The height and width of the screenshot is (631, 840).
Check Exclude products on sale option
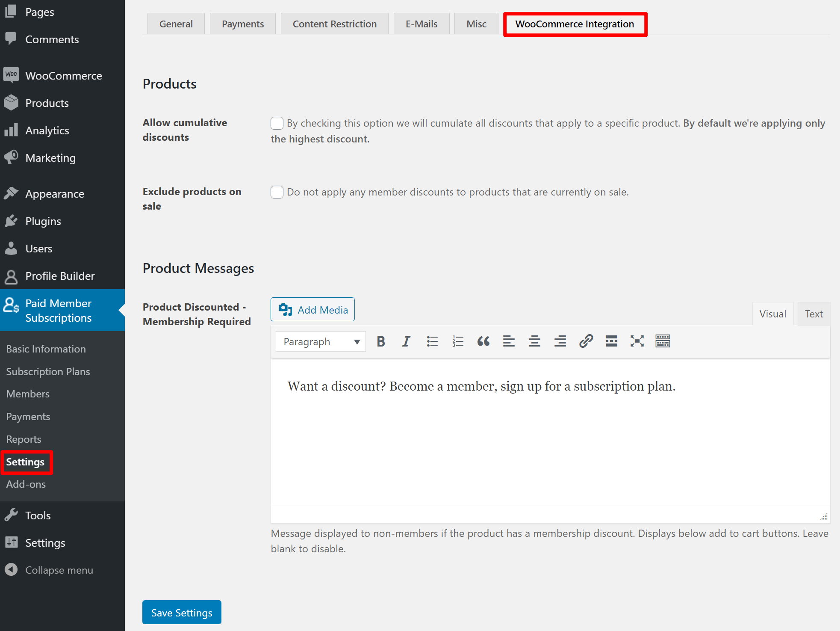277,192
